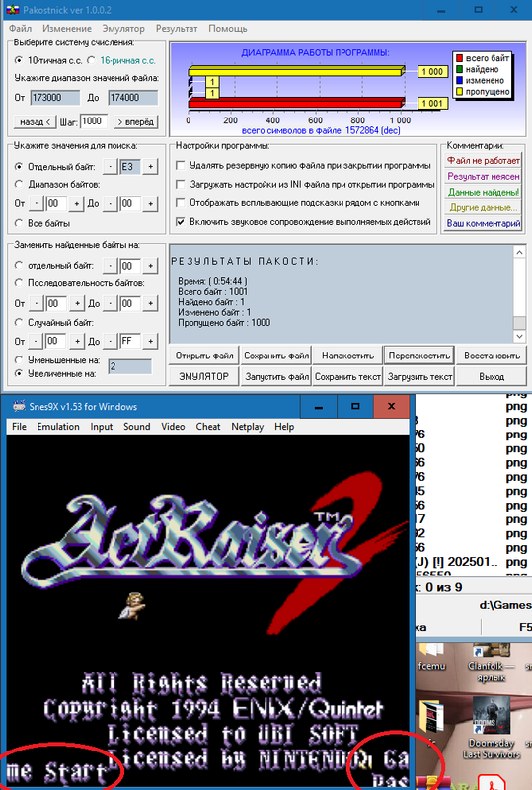Select the Увеличенные на radio button
532x790 pixels.
tap(19, 373)
